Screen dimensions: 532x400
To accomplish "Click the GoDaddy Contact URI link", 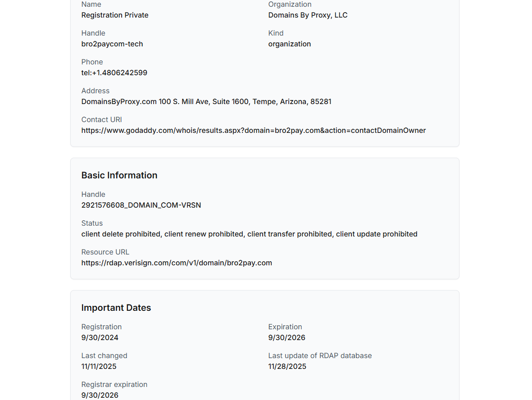I will (253, 131).
